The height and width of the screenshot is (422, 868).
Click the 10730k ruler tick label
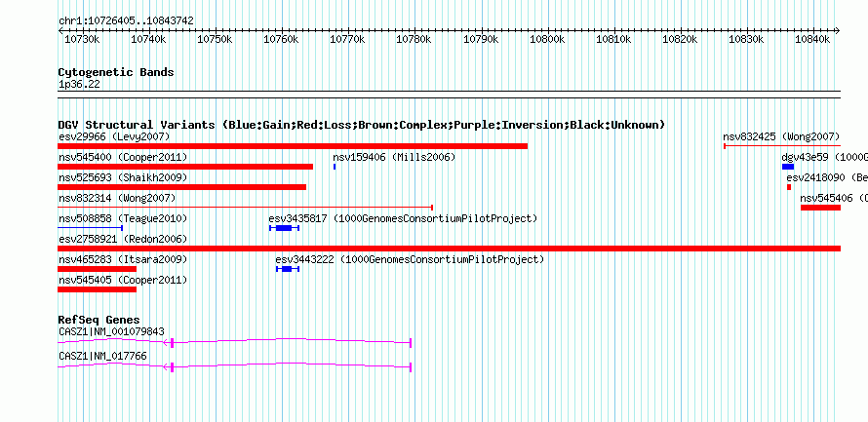(x=82, y=39)
